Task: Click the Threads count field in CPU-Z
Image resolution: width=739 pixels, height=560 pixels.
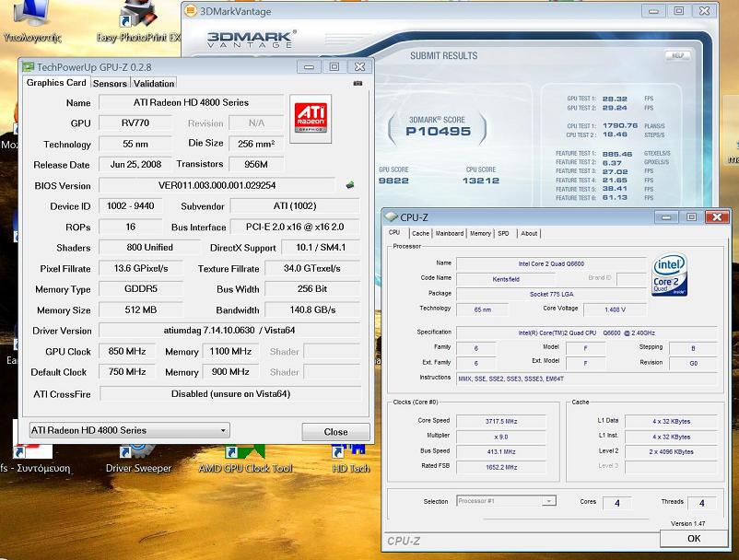Action: point(702,503)
